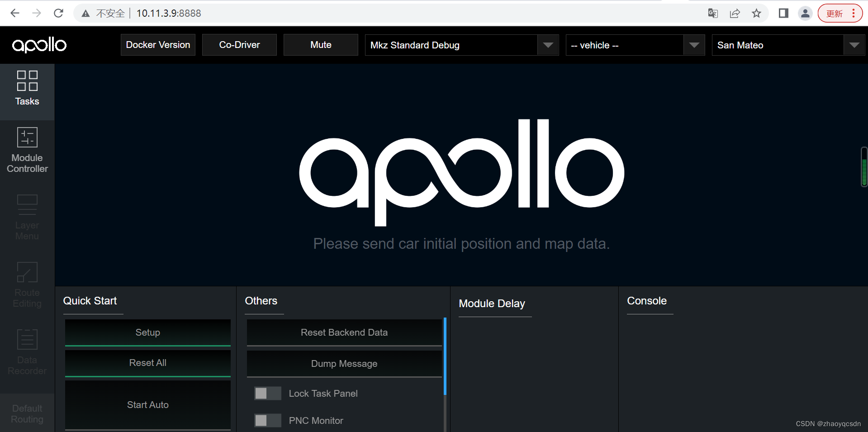The width and height of the screenshot is (868, 432).
Task: Click the not-secure warning icon
Action: 85,14
